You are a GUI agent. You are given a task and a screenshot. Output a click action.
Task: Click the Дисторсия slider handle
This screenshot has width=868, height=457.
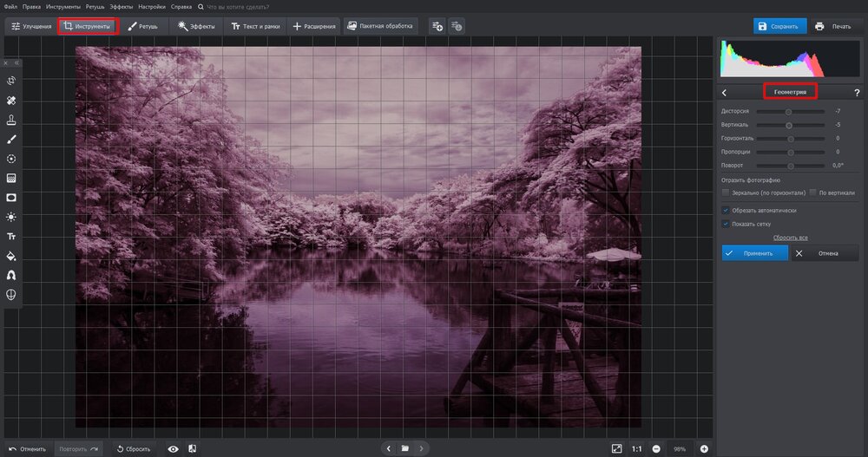pyautogui.click(x=788, y=112)
